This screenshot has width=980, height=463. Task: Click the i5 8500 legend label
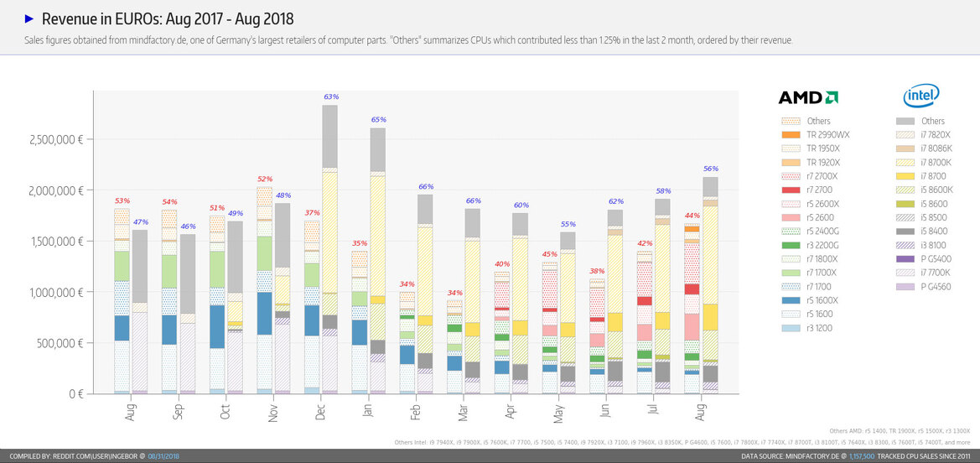[935, 217]
